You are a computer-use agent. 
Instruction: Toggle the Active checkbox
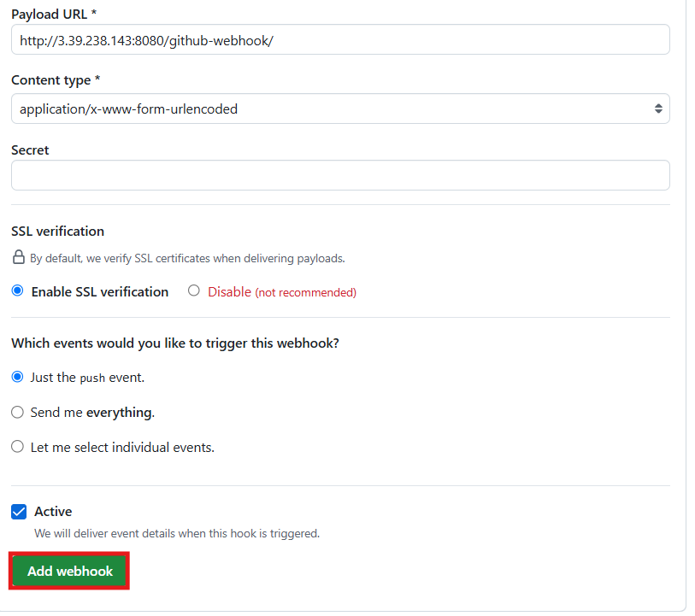[19, 512]
